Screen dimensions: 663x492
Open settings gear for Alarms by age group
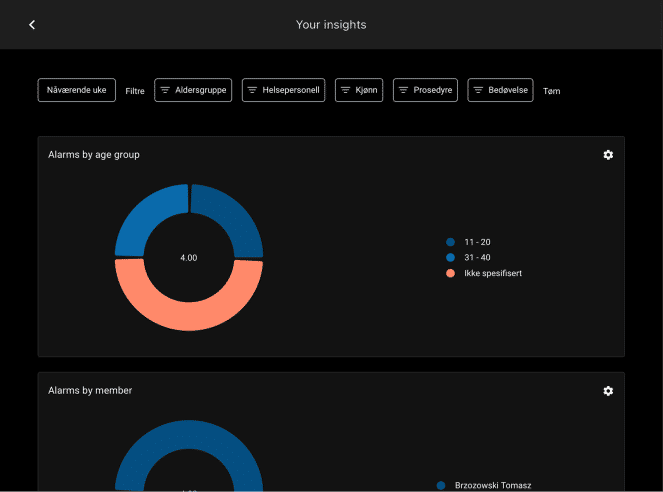pos(608,155)
